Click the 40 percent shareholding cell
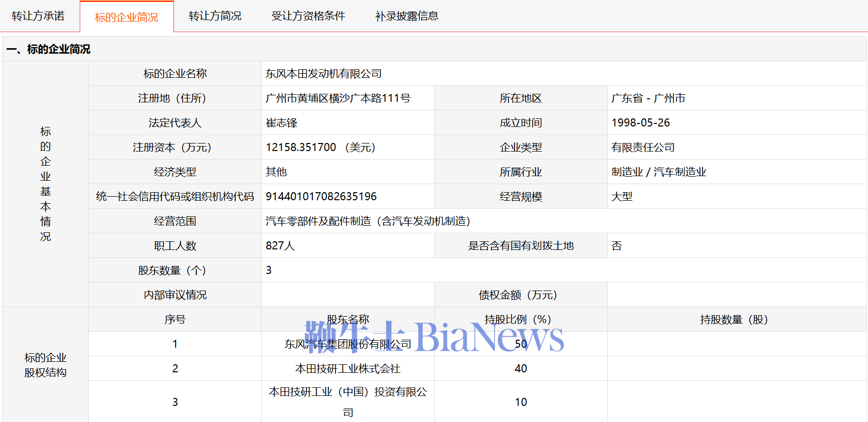868x422 pixels. [x=520, y=369]
